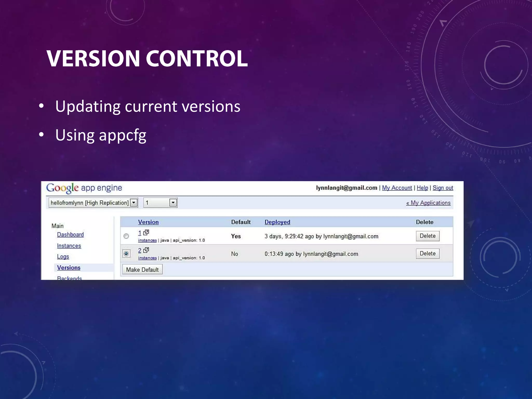
Task: Open the version number dropdown
Action: click(173, 203)
